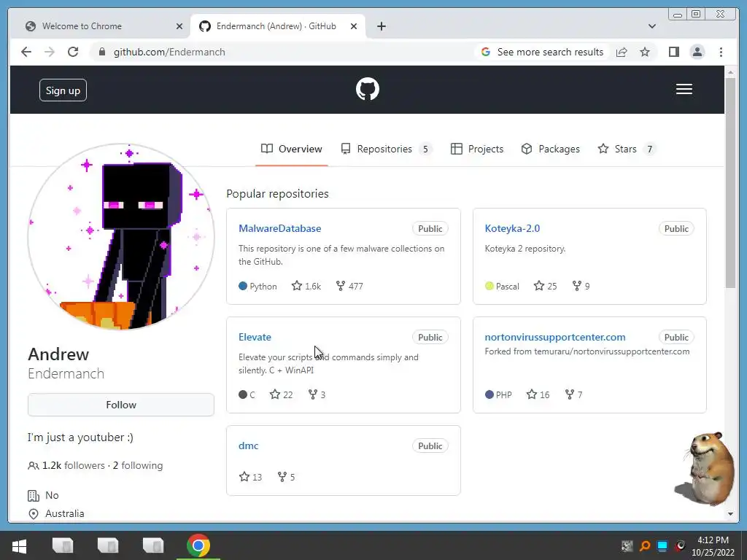Click the padlock site info icon

pyautogui.click(x=101, y=52)
